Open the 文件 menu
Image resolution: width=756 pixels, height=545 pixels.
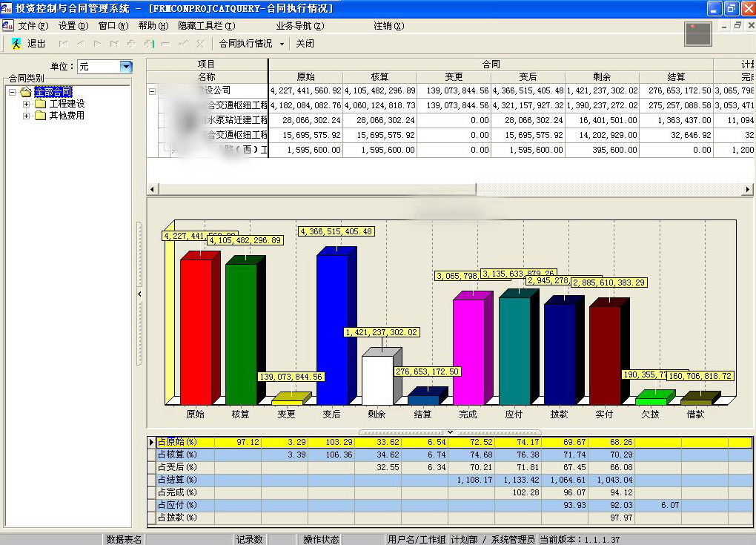pos(33,25)
